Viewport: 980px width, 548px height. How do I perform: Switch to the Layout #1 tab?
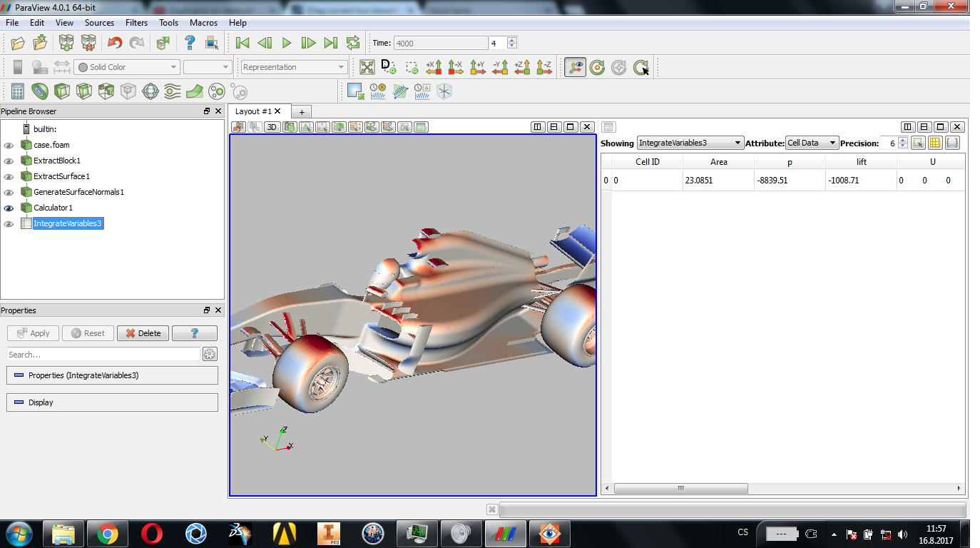(x=254, y=111)
